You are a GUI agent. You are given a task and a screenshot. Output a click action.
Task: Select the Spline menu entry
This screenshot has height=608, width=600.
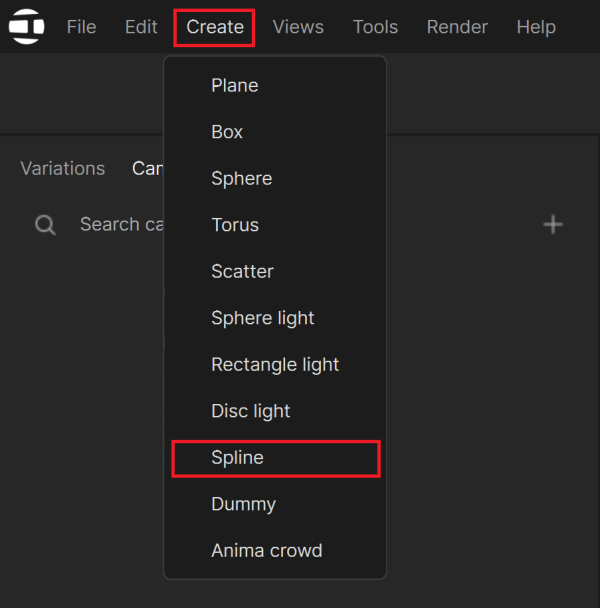[276, 458]
